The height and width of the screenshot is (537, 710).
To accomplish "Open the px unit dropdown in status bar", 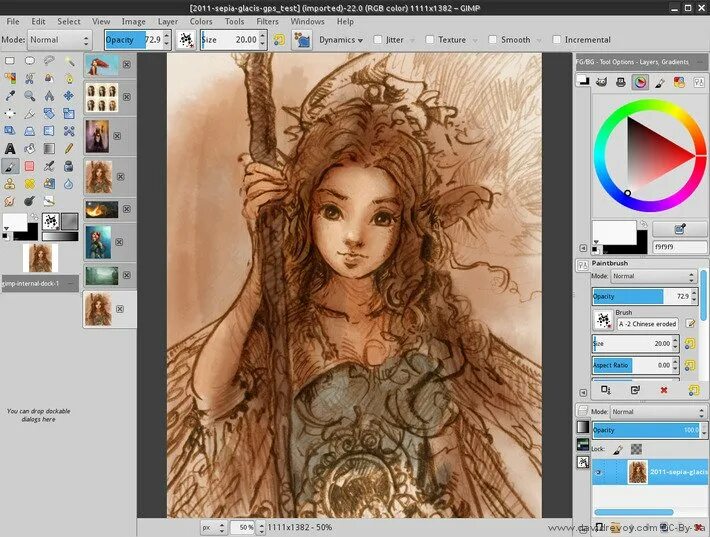I will 213,527.
